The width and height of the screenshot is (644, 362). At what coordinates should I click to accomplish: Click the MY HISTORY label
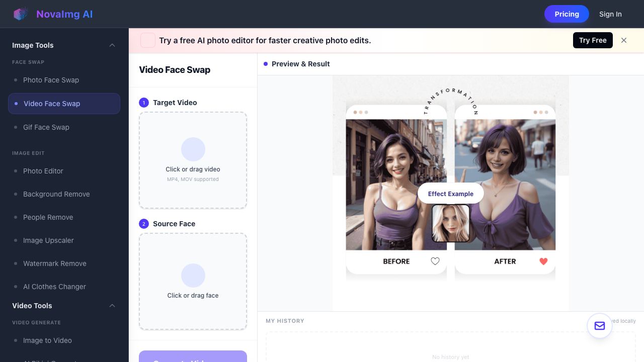tap(285, 321)
